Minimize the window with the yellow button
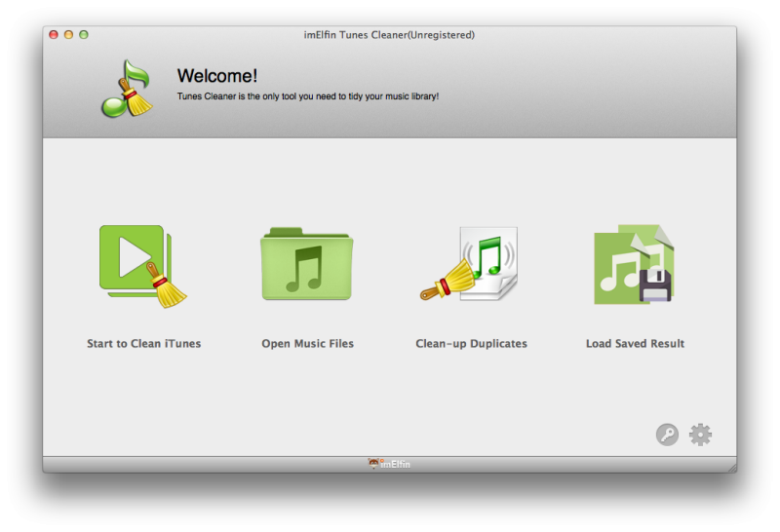Screen dimensions: 780x532 coord(68,35)
